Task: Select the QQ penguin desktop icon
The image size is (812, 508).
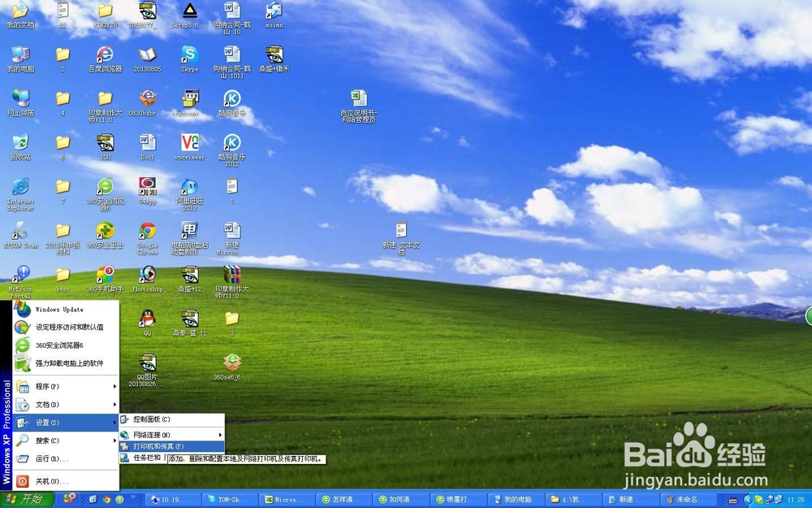Action: pos(148,323)
